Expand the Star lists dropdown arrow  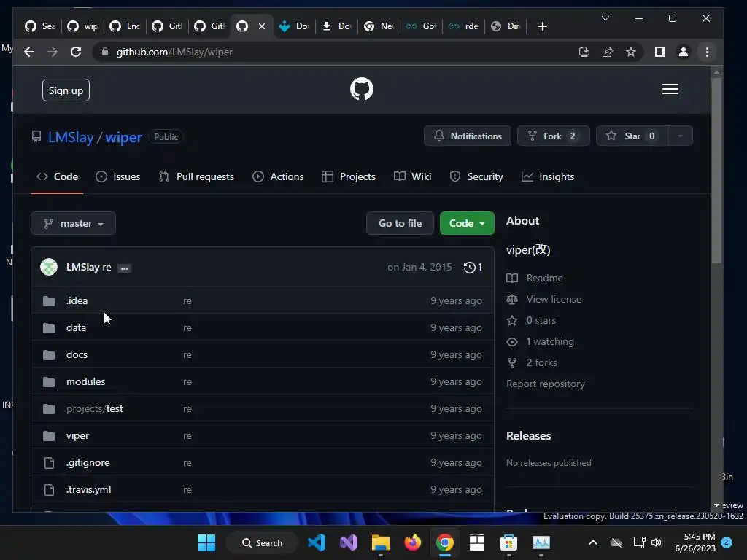click(x=681, y=136)
